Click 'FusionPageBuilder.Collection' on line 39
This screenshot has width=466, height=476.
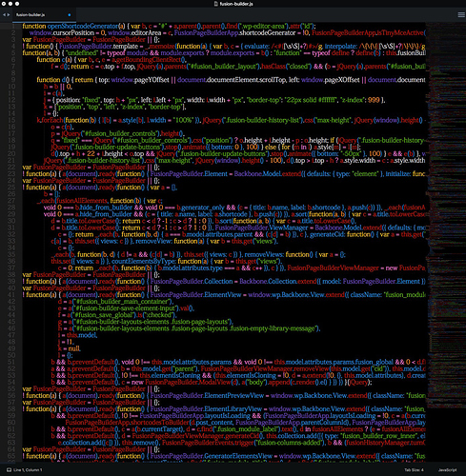[x=192, y=282]
